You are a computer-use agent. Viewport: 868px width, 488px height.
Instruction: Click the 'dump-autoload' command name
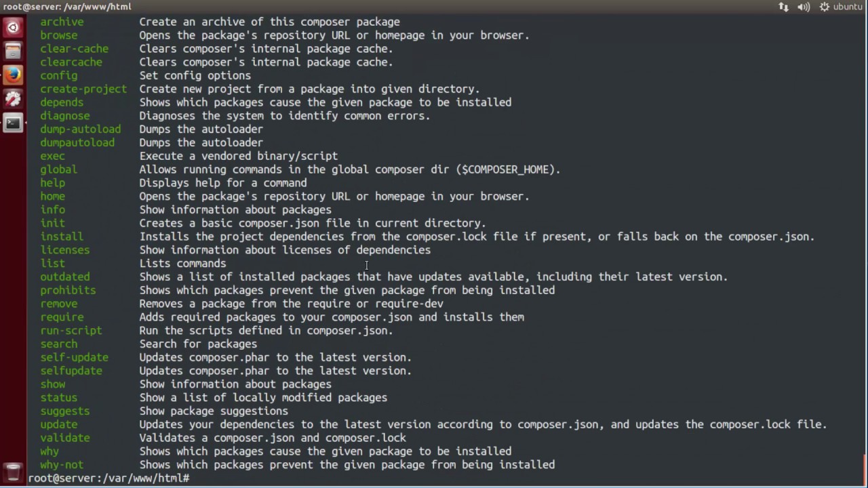pos(80,129)
